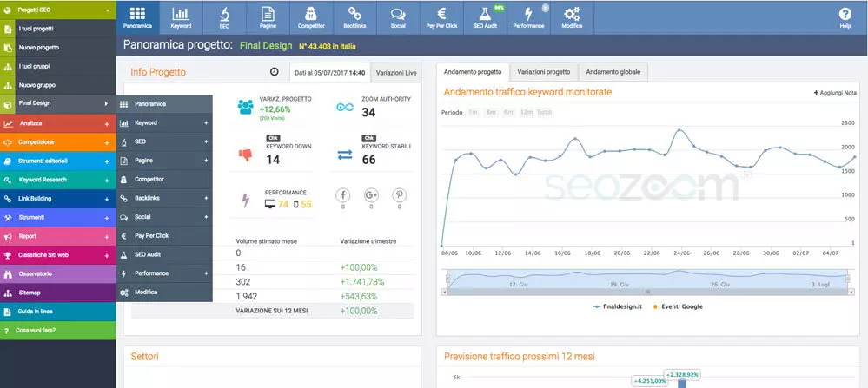This screenshot has width=868, height=388.
Task: Click the desktop performance score icon
Action: click(x=270, y=205)
